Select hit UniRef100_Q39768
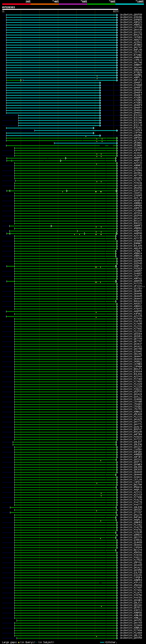 (x=131, y=259)
